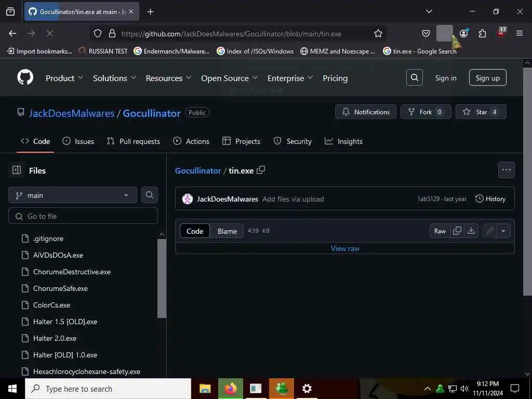Viewport: 532px width, 399px height.
Task: Open the GitHub search icon
Action: pos(414,78)
